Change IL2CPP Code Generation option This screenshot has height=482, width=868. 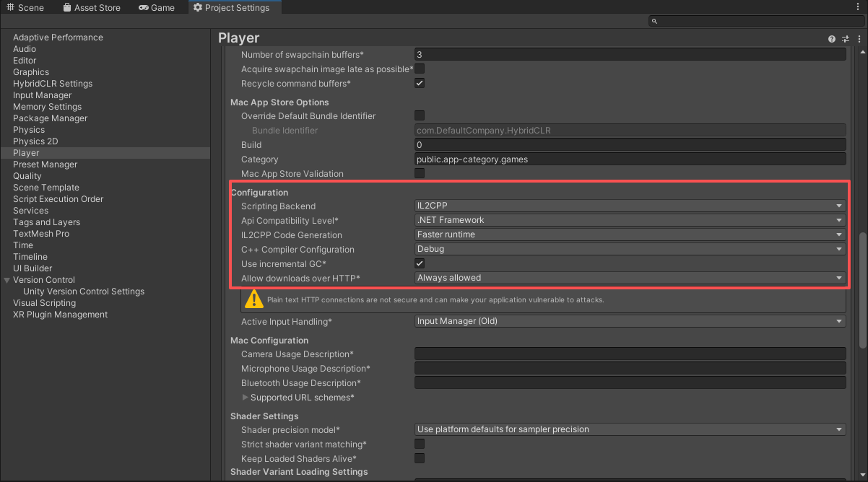(x=630, y=235)
